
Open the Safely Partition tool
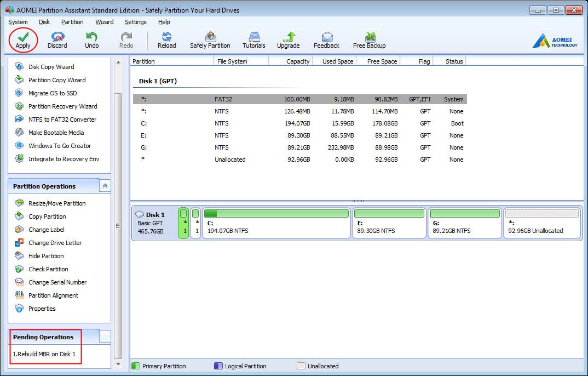(210, 40)
